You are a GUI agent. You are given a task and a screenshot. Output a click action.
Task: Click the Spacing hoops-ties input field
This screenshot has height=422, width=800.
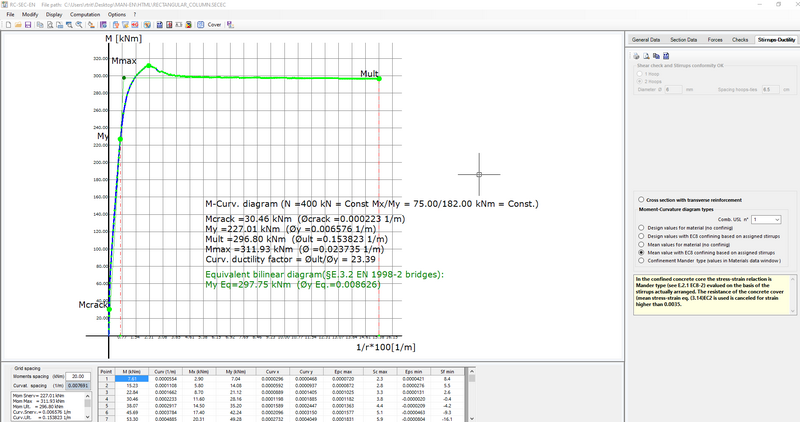tap(770, 89)
